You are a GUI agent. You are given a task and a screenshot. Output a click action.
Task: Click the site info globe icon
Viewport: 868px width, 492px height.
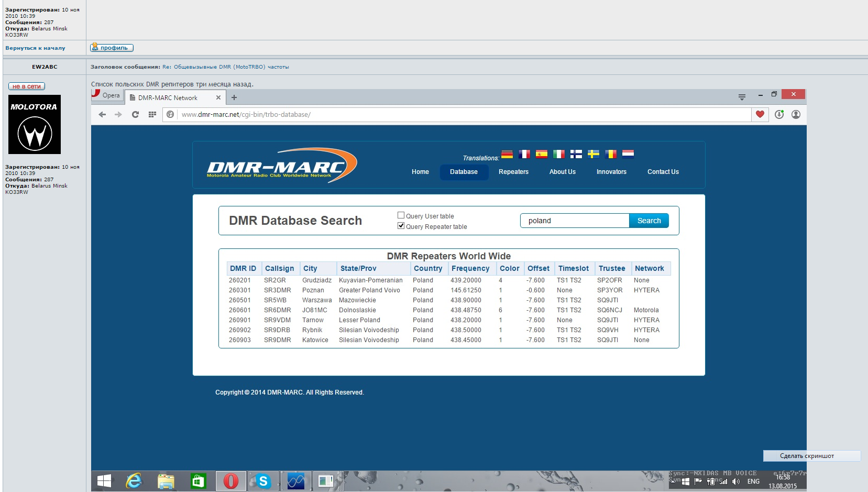point(170,114)
